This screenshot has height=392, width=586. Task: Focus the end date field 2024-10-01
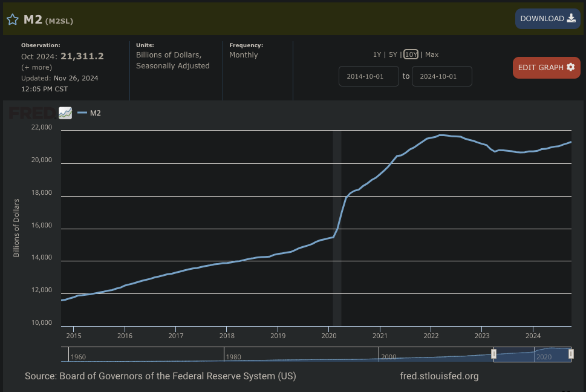pyautogui.click(x=441, y=76)
